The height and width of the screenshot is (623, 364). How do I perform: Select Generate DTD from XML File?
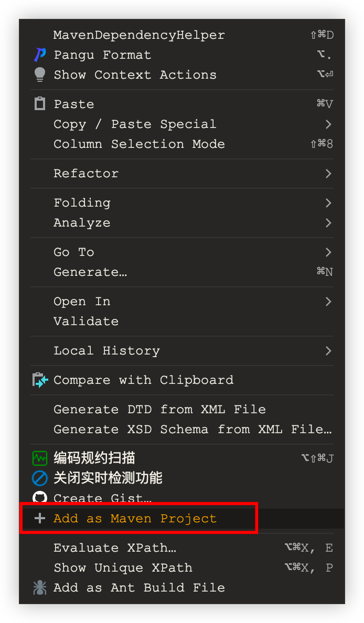coord(159,410)
